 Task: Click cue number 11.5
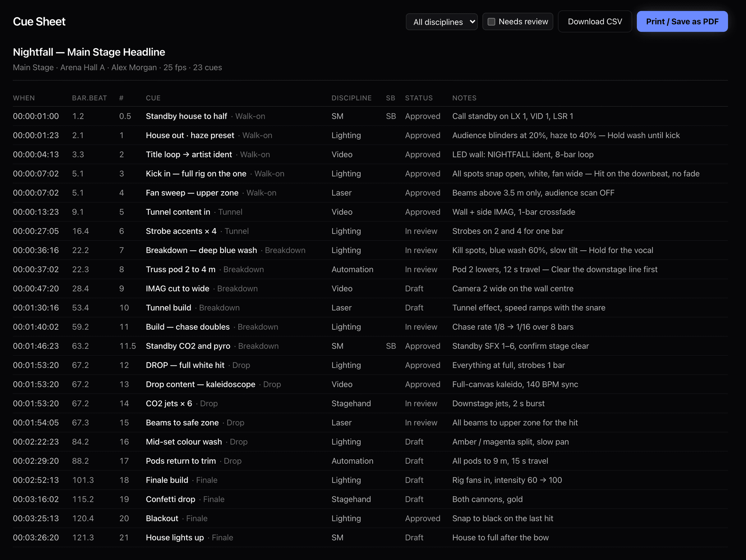pos(127,346)
